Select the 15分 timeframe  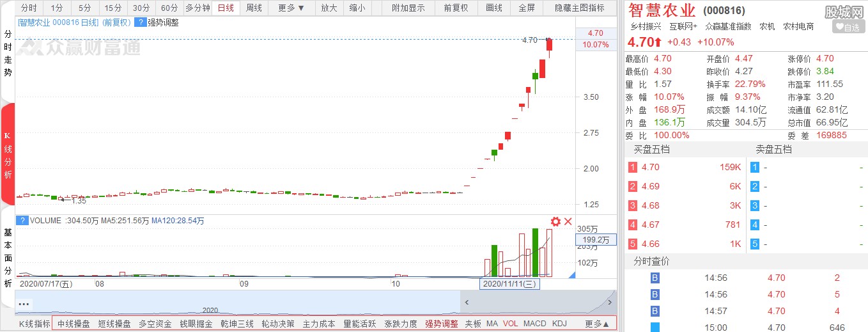click(113, 8)
